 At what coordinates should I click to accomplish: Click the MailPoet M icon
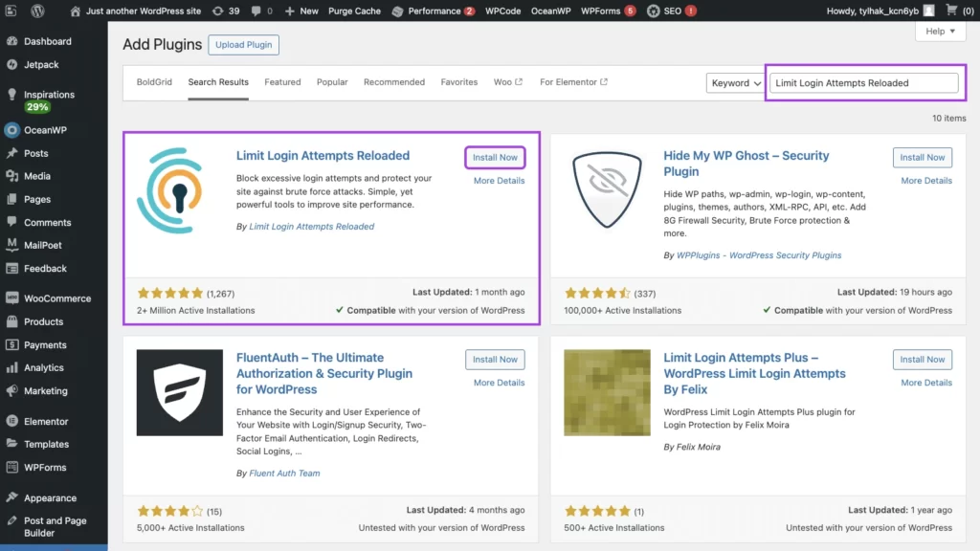coord(11,245)
